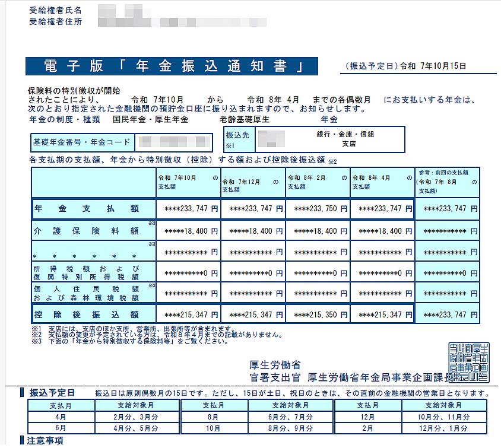This screenshot has height=448, width=501.
Task: Click the 年金支払額 row header
Action: (x=93, y=209)
